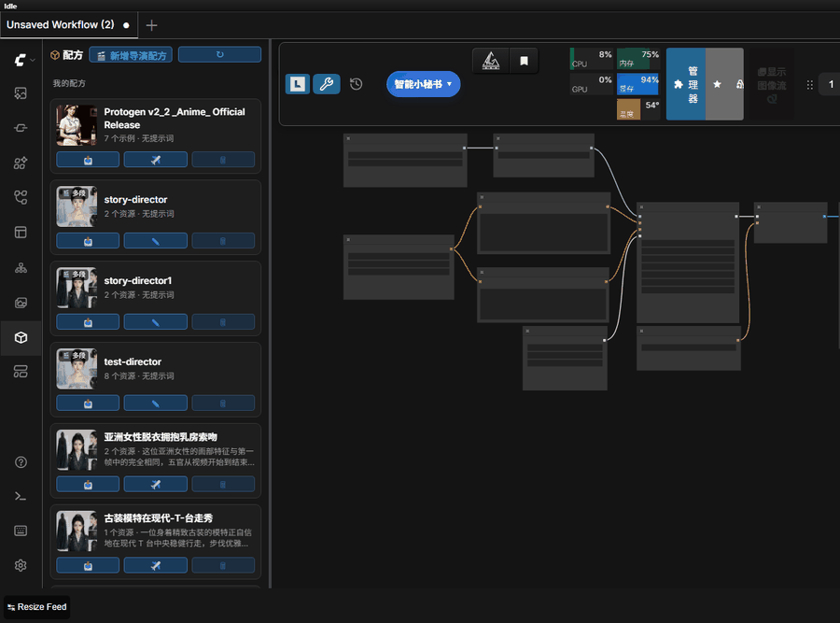Open the history clock icon
The image size is (840, 623).
point(356,84)
